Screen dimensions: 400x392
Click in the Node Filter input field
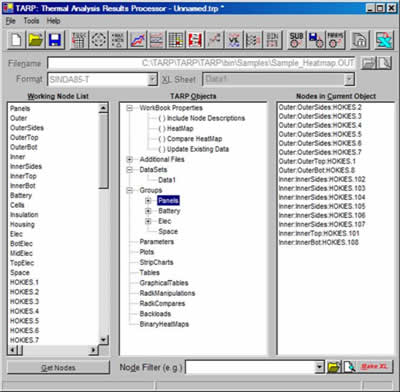tap(250, 367)
